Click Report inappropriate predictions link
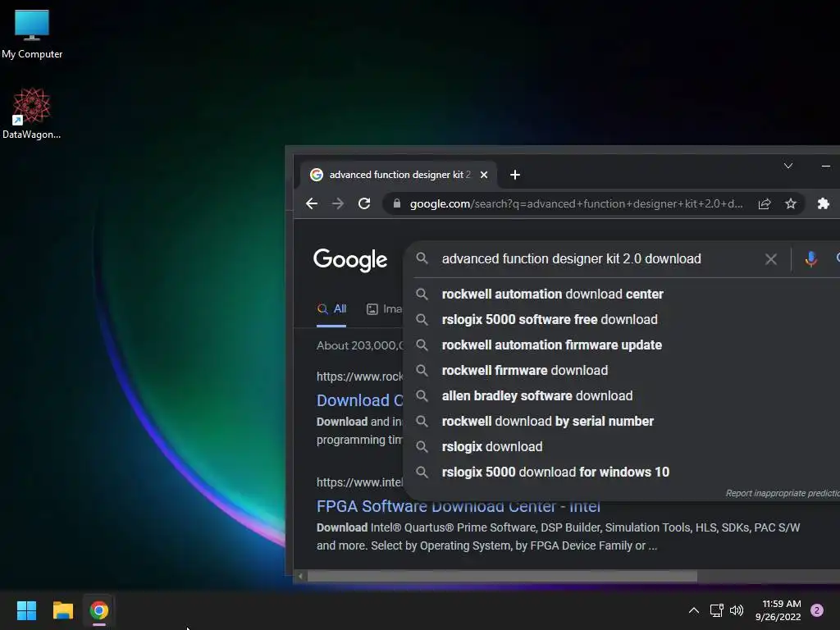 783,493
